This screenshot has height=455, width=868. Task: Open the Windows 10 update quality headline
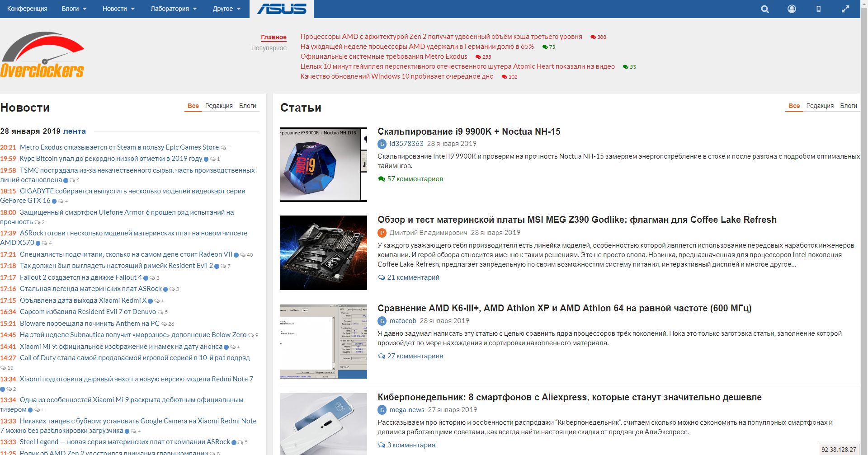pyautogui.click(x=397, y=76)
